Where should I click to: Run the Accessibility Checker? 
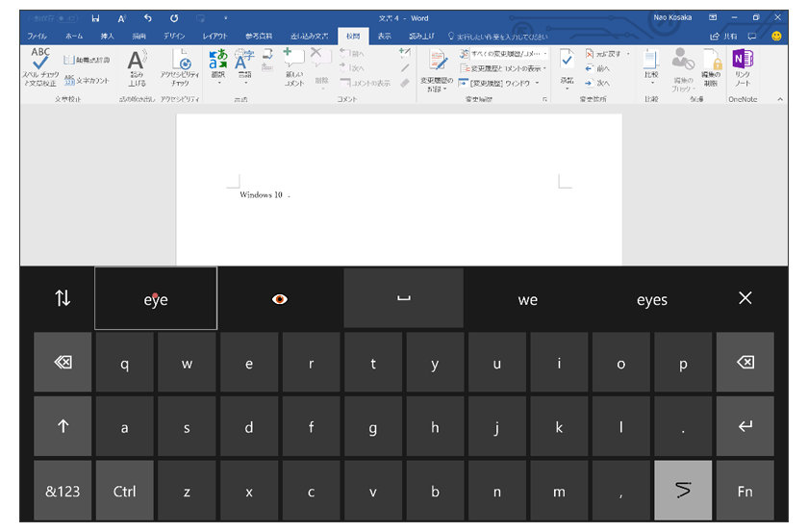tap(179, 68)
